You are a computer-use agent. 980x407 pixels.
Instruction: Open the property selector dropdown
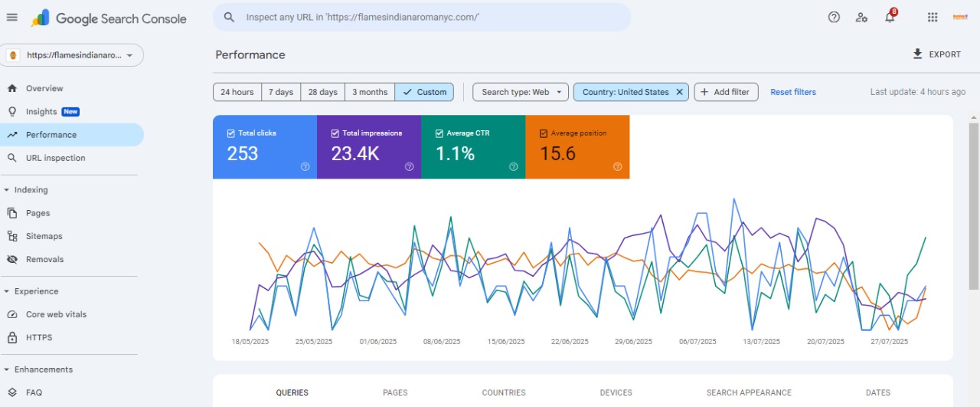[x=73, y=55]
